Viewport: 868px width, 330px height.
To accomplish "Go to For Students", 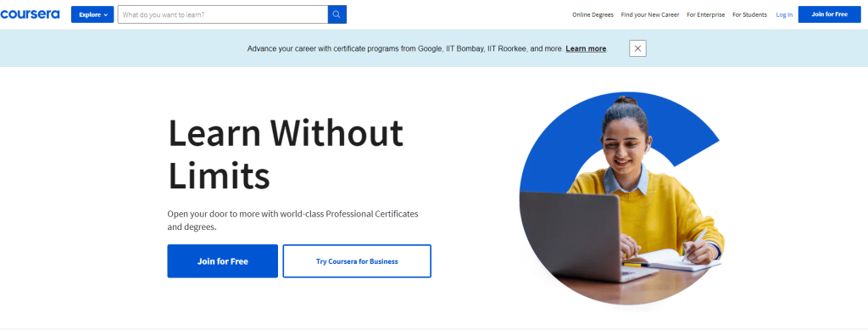I will (749, 15).
